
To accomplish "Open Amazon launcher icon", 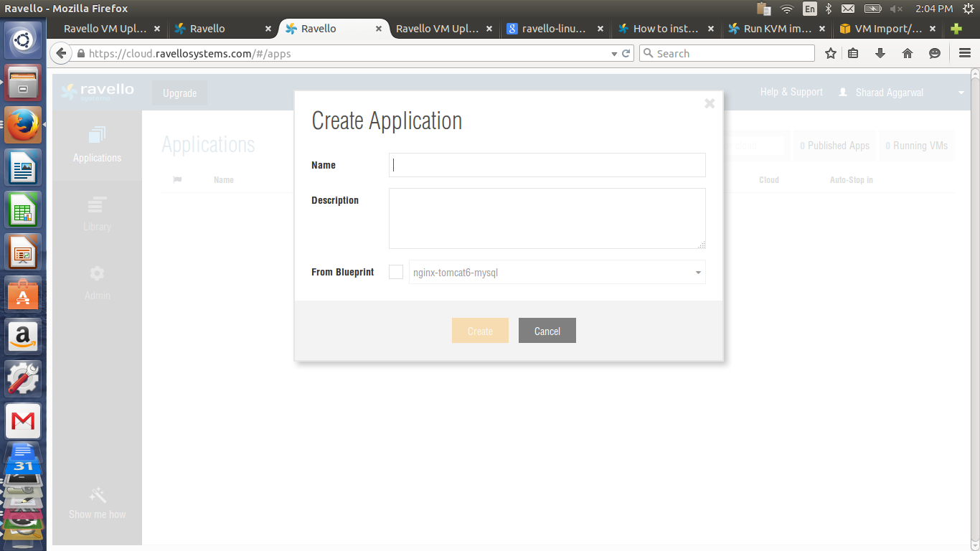I will click(23, 336).
